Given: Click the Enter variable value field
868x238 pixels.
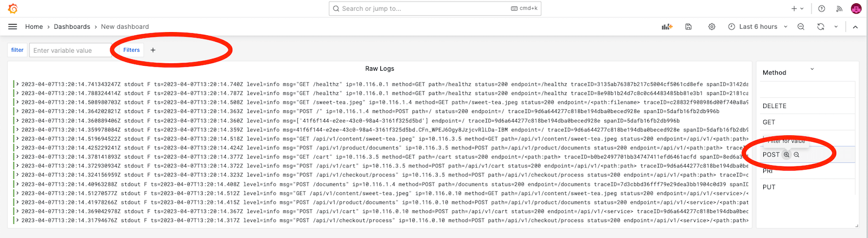Looking at the screenshot, I should tap(71, 51).
